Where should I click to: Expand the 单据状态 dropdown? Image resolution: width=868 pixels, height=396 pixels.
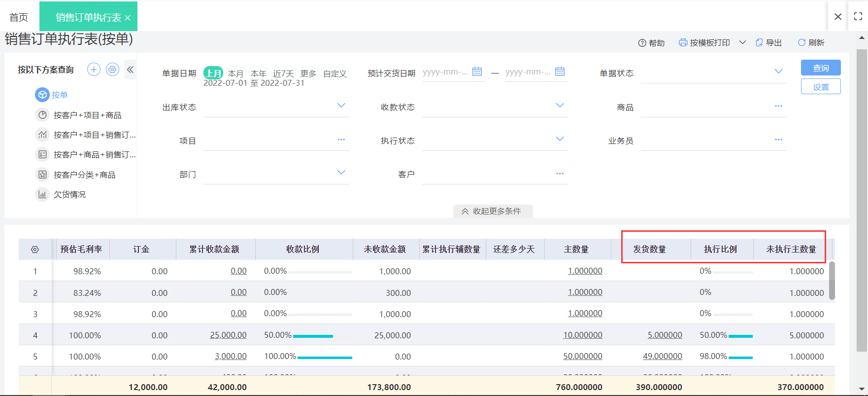[778, 72]
